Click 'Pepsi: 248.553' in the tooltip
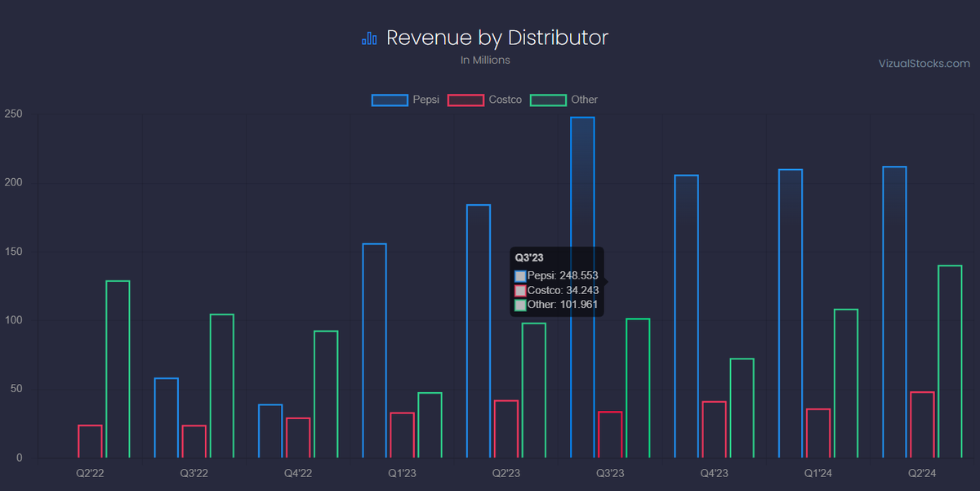 tap(563, 276)
